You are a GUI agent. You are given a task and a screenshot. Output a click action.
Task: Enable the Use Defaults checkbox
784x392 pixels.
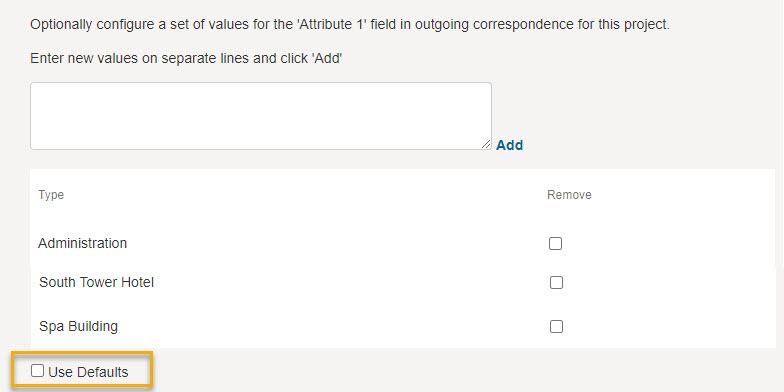pyautogui.click(x=38, y=371)
